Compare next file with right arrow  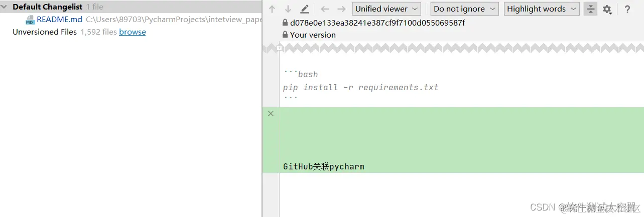[x=341, y=9]
